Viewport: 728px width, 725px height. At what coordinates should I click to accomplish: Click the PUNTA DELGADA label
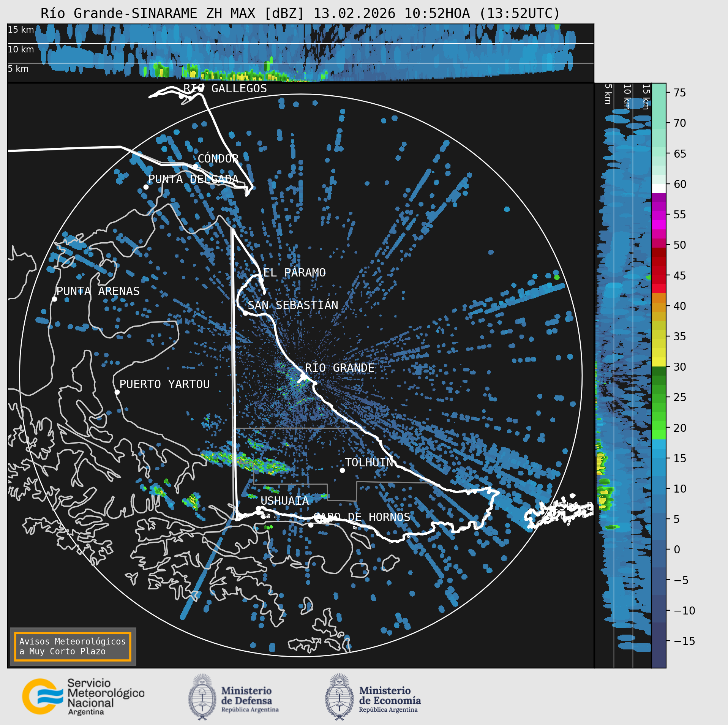coord(193,179)
